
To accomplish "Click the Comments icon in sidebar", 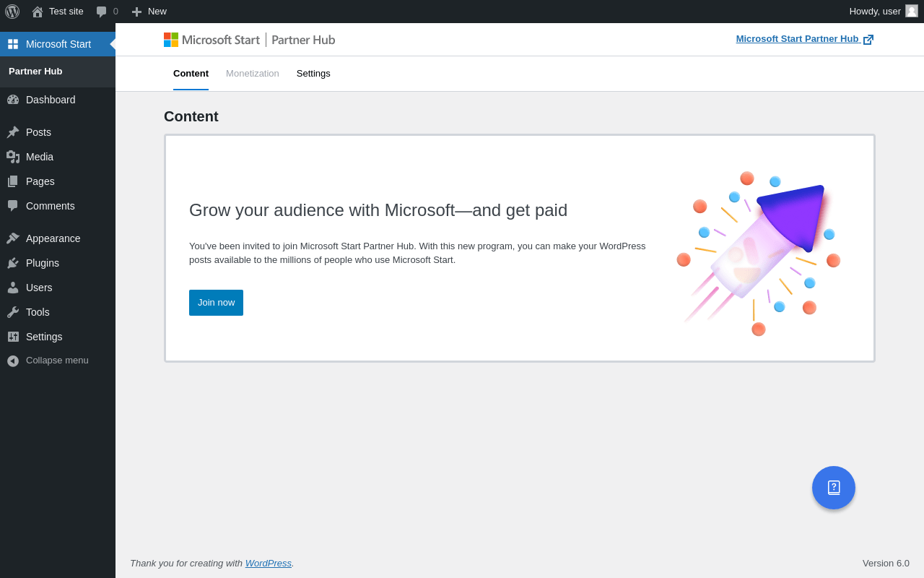I will coord(13,206).
